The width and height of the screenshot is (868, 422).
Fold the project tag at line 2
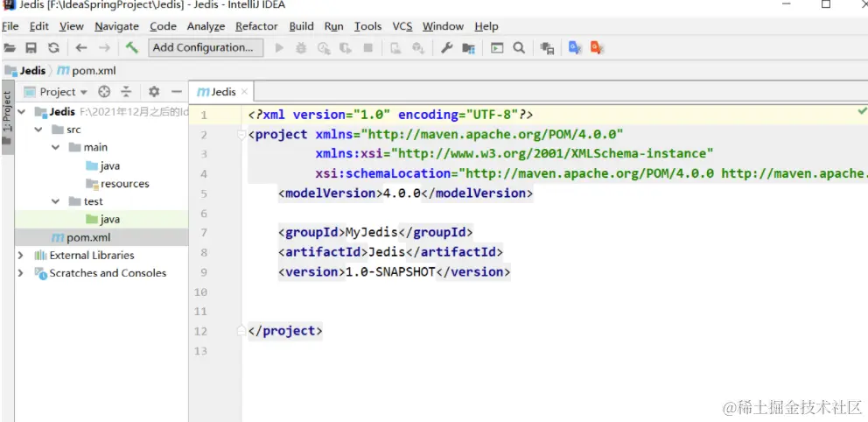241,135
